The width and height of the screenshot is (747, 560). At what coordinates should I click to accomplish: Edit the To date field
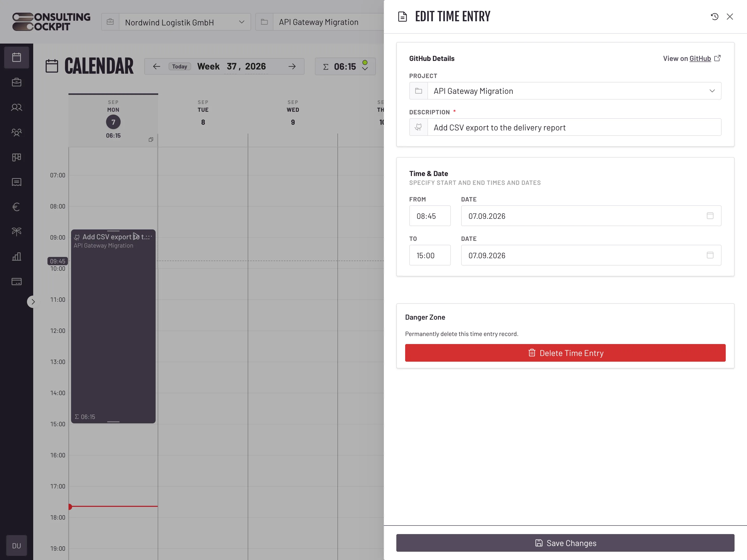click(x=591, y=255)
